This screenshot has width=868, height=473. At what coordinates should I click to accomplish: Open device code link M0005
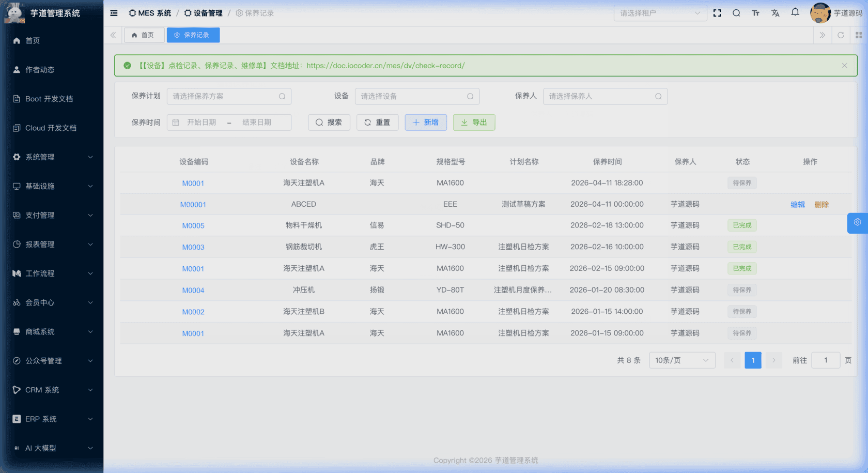(x=193, y=226)
